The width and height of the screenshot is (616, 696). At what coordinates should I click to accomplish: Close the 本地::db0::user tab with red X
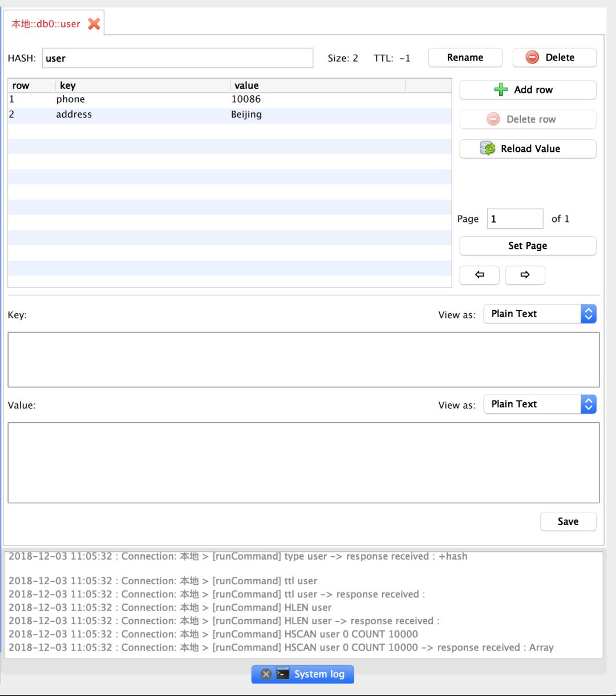coord(94,24)
